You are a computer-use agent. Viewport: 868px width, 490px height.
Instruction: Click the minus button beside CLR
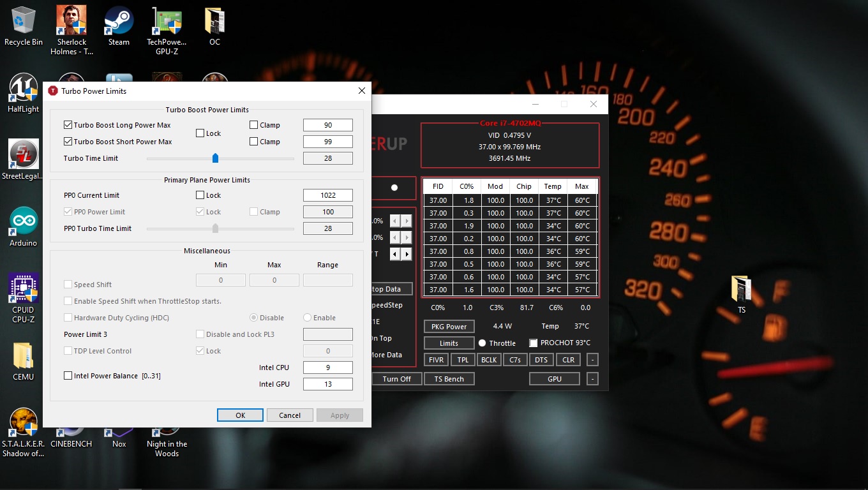(x=592, y=360)
